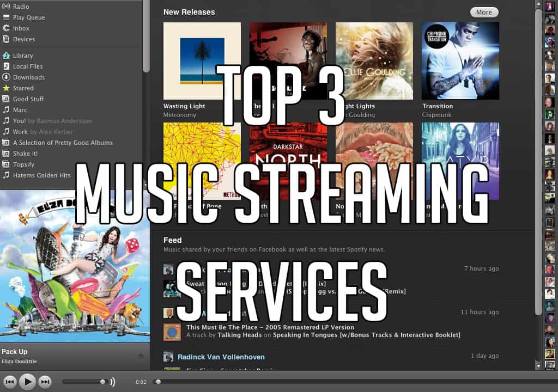
Task: Click the main content scrollbar thumb
Action: (539, 162)
